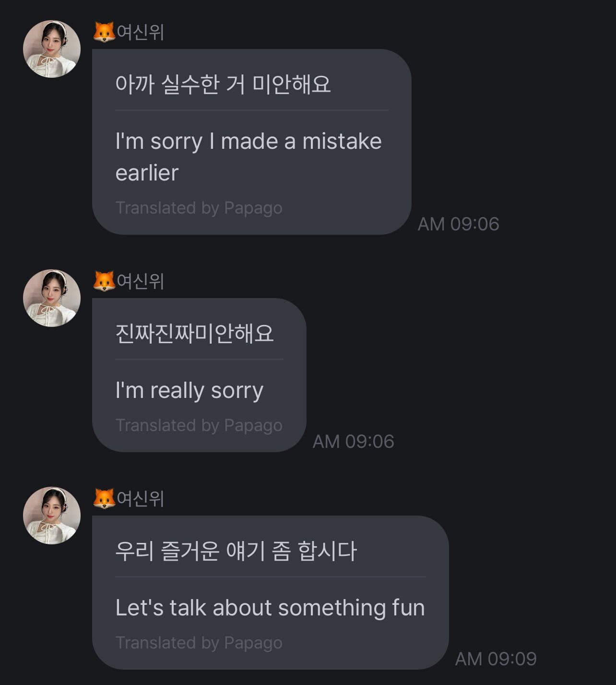This screenshot has width=616, height=685.
Task: Click 'Translated by Papago' in the last bubble
Action: click(x=199, y=643)
